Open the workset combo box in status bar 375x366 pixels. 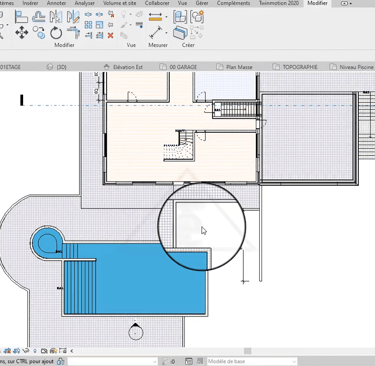(x=113, y=361)
